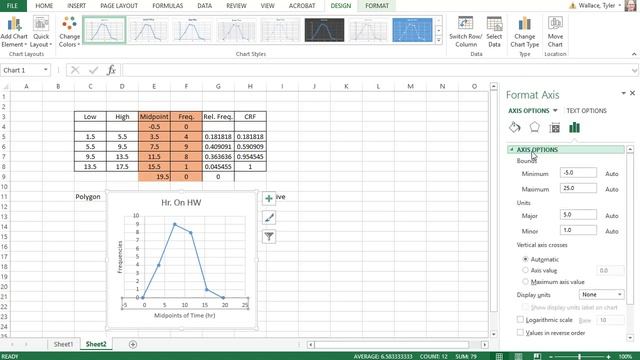Click the Major unit input field

(x=578, y=215)
